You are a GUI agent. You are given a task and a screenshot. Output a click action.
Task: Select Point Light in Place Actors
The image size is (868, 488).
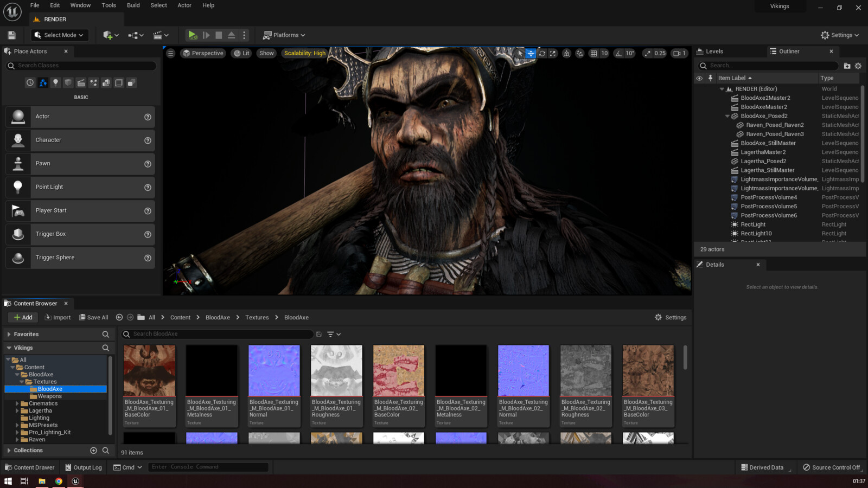tap(80, 187)
